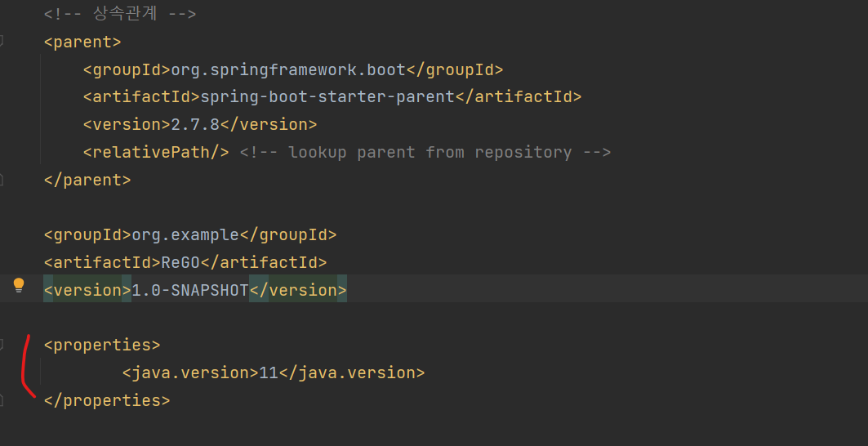This screenshot has height=446, width=868.
Task: Collapse the parent block fold marker
Action: coord(2,42)
